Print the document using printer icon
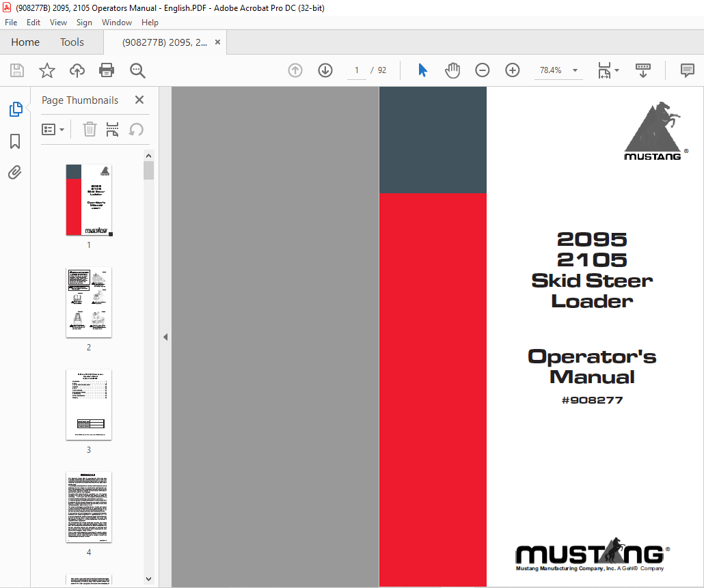The width and height of the screenshot is (704, 588). (x=107, y=70)
